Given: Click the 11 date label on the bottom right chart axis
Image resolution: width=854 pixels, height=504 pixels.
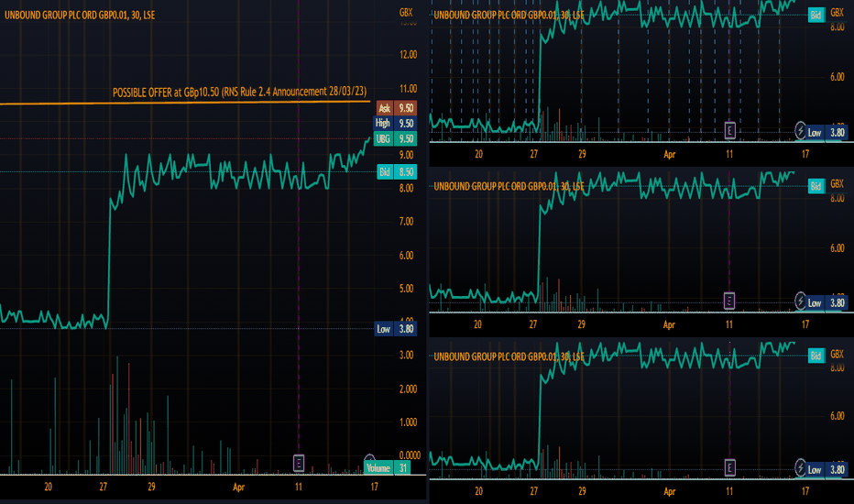Looking at the screenshot, I should pos(729,491).
